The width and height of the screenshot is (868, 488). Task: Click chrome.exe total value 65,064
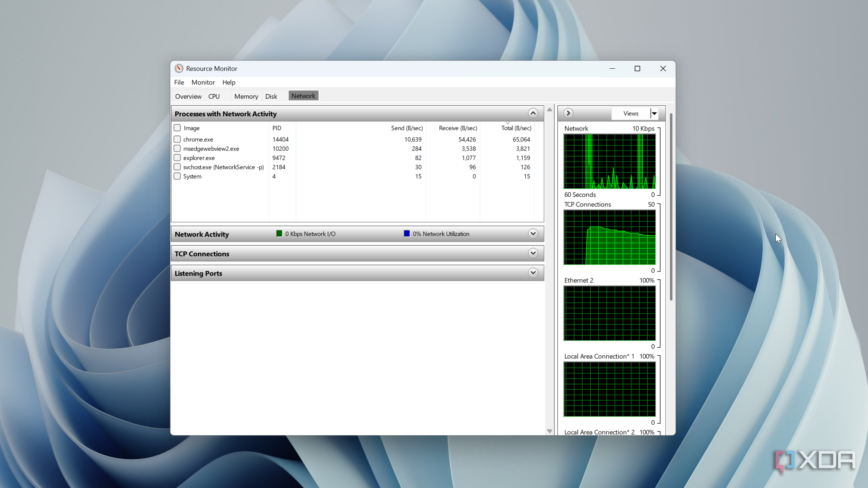tap(522, 140)
